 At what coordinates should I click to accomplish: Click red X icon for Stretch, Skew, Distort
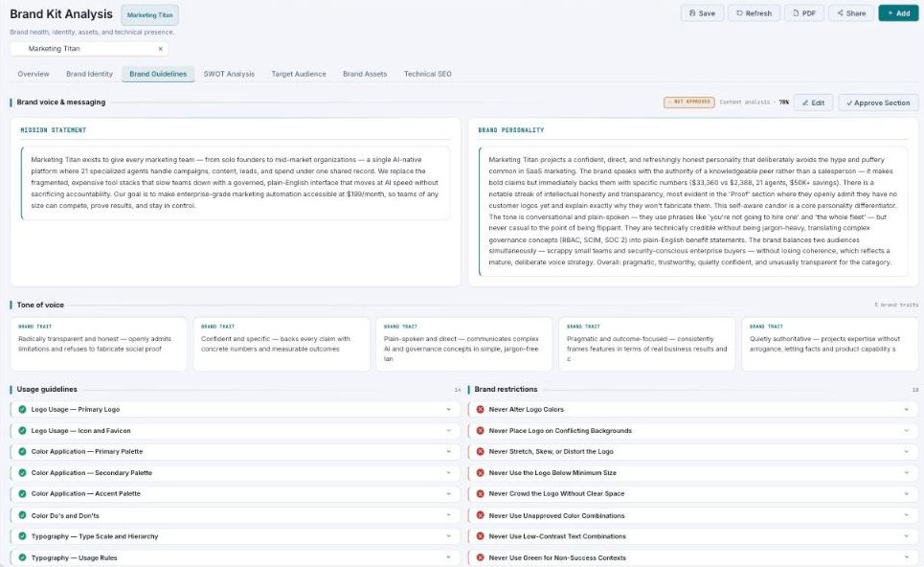[x=481, y=451]
